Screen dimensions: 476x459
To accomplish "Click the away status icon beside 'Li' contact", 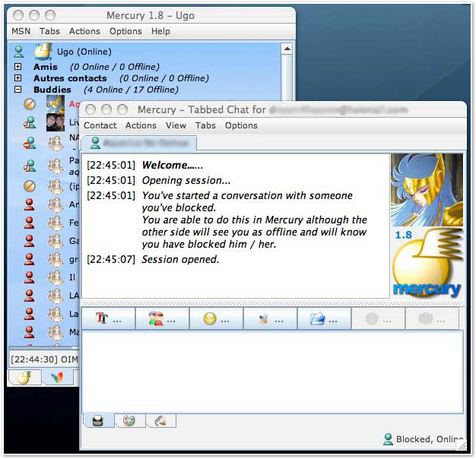I will click(30, 122).
